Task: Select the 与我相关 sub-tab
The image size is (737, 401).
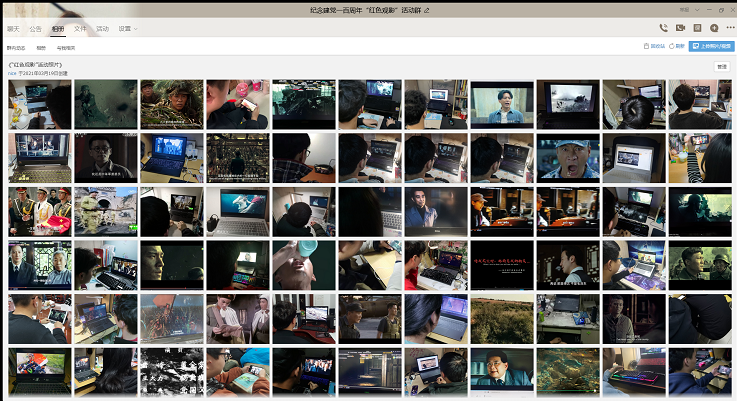Action: 66,47
